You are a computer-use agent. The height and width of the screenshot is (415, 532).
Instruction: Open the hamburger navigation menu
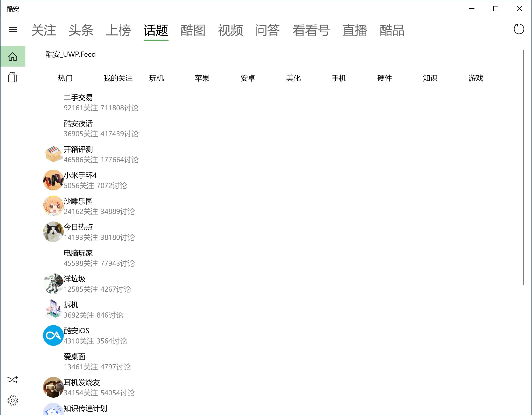tap(13, 30)
